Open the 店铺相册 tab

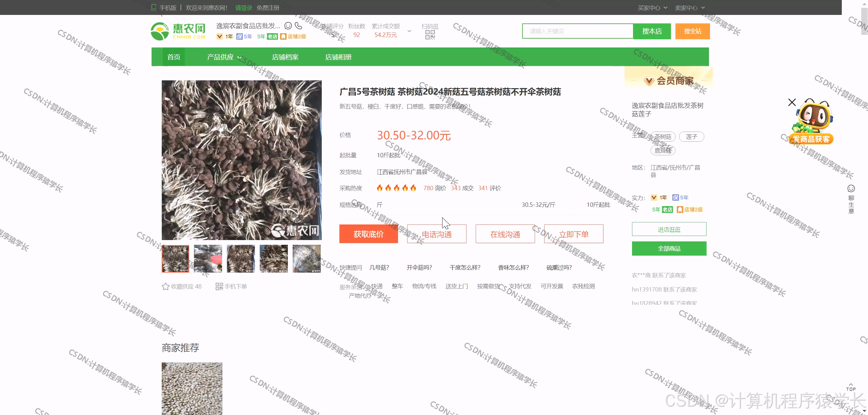click(338, 57)
